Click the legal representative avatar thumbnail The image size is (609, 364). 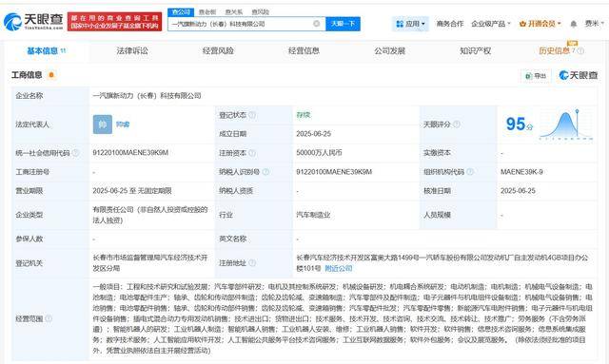[103, 125]
